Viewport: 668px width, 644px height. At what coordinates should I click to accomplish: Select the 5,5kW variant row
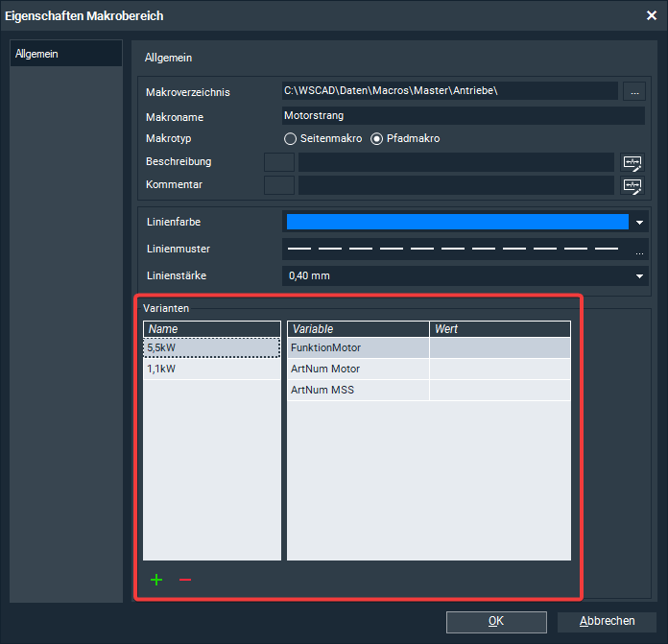pos(211,347)
